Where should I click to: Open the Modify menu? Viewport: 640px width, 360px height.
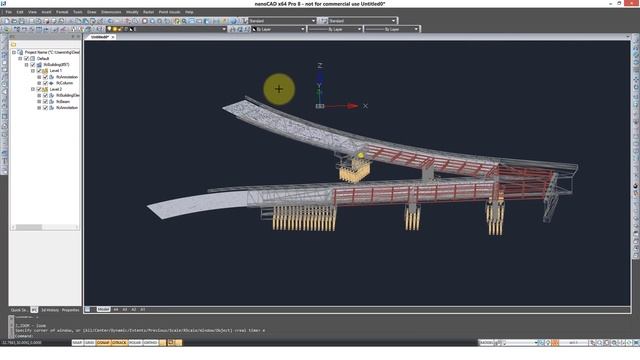(132, 12)
